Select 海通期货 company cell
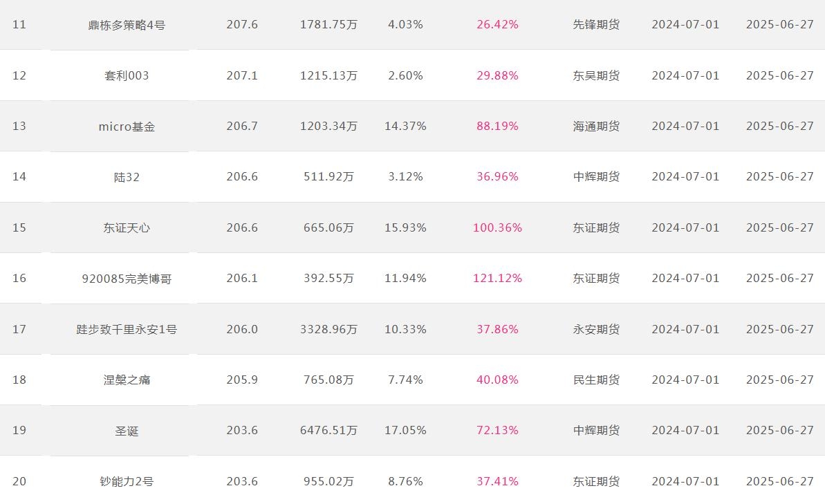 point(596,127)
